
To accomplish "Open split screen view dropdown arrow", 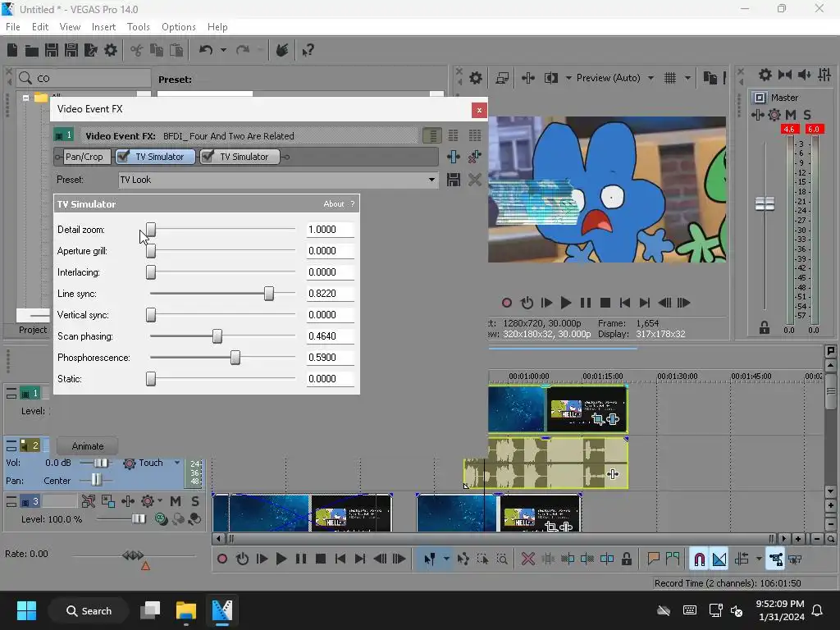I will [x=568, y=78].
